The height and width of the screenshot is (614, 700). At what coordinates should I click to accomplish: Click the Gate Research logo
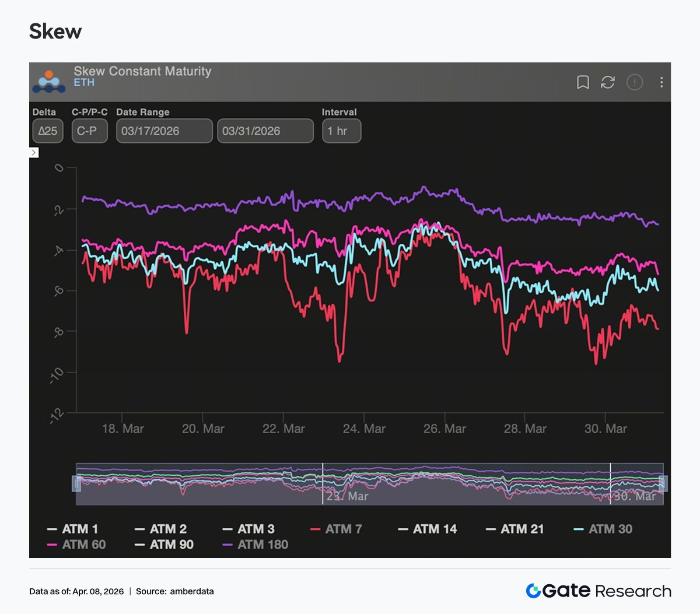(598, 591)
